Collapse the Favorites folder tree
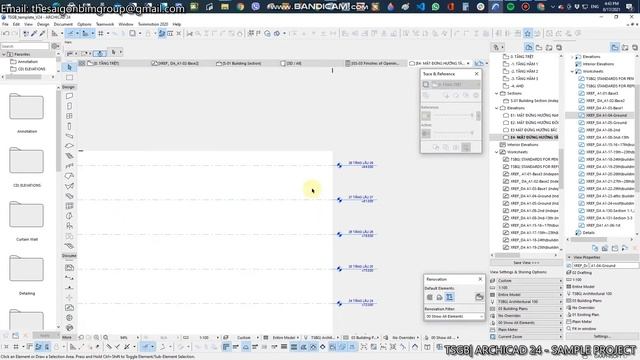The width and height of the screenshot is (640, 360). [x=4, y=54]
